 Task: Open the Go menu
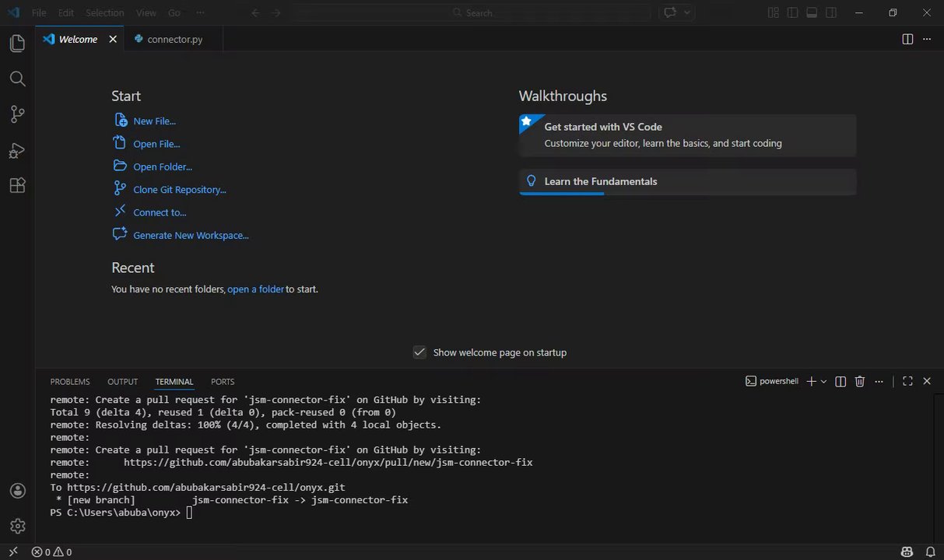pos(174,12)
